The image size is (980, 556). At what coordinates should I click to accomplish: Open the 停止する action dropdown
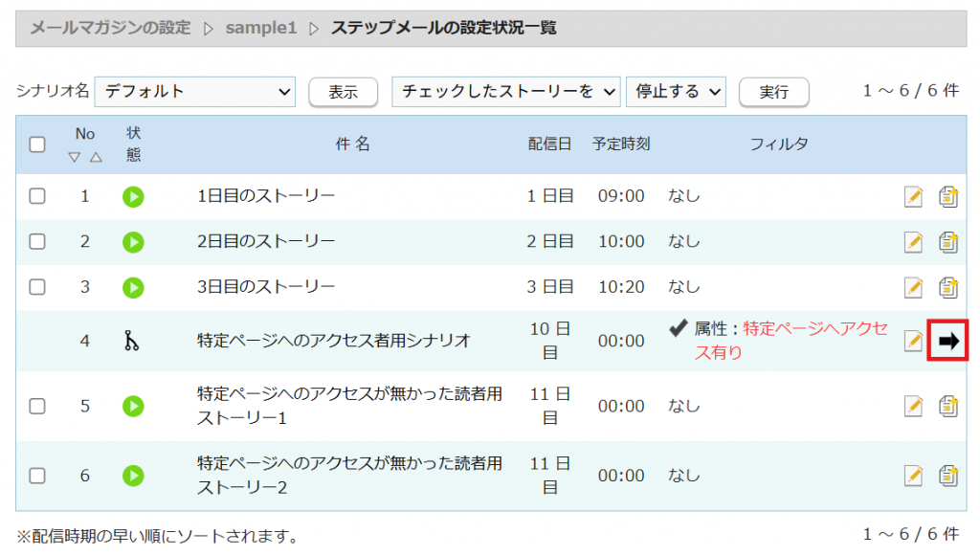(676, 92)
